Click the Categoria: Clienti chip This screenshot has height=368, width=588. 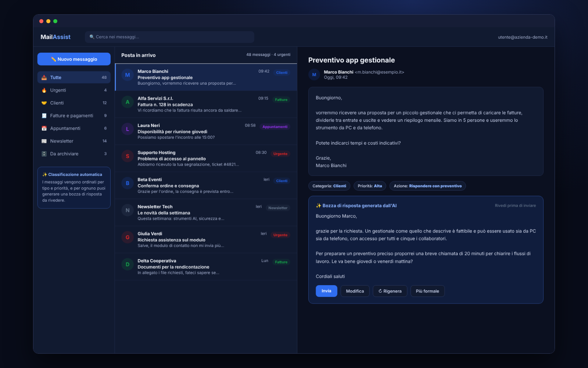[329, 186]
